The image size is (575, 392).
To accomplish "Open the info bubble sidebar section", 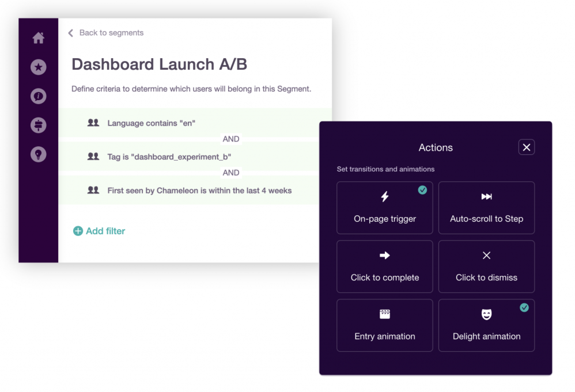I will tap(38, 96).
